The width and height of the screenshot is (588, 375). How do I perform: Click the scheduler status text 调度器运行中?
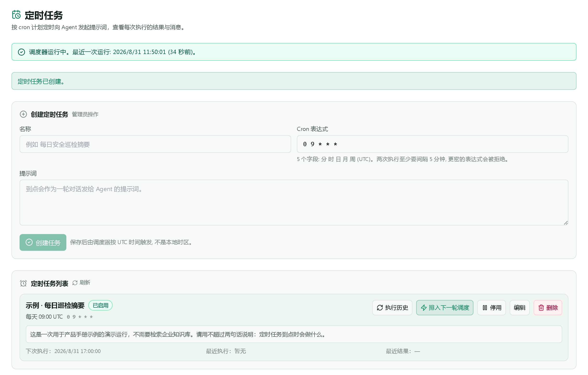(113, 52)
